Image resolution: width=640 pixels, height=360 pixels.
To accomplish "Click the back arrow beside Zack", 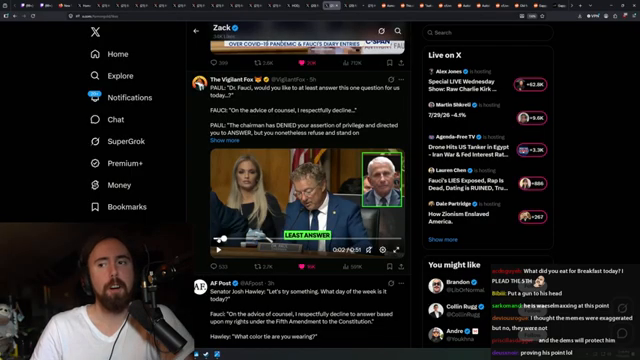I will [196, 31].
